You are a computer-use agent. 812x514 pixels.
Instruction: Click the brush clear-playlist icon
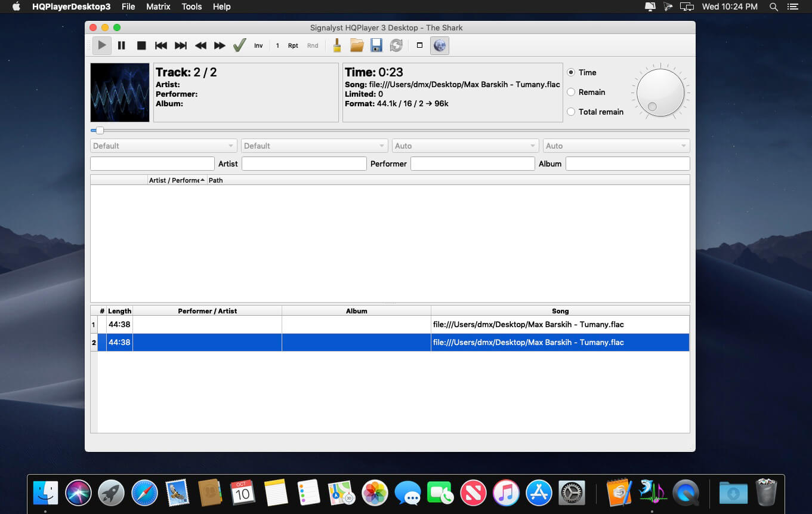click(x=337, y=45)
